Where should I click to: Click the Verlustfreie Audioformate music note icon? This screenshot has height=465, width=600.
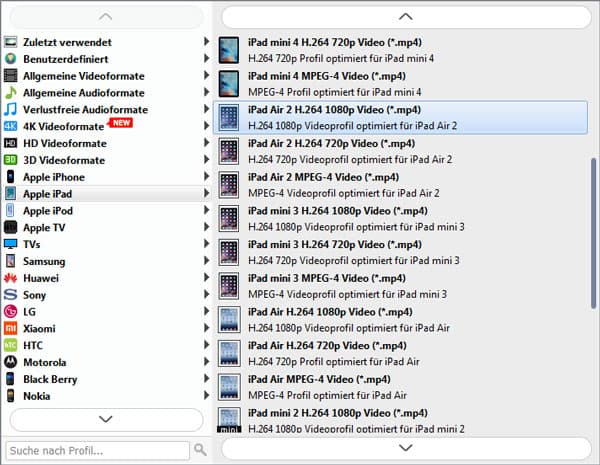(11, 110)
